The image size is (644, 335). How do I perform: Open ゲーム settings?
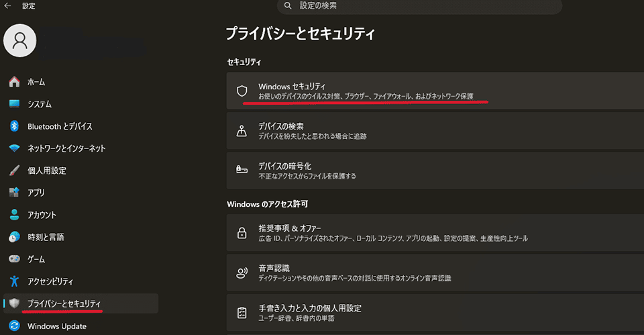pyautogui.click(x=81, y=259)
